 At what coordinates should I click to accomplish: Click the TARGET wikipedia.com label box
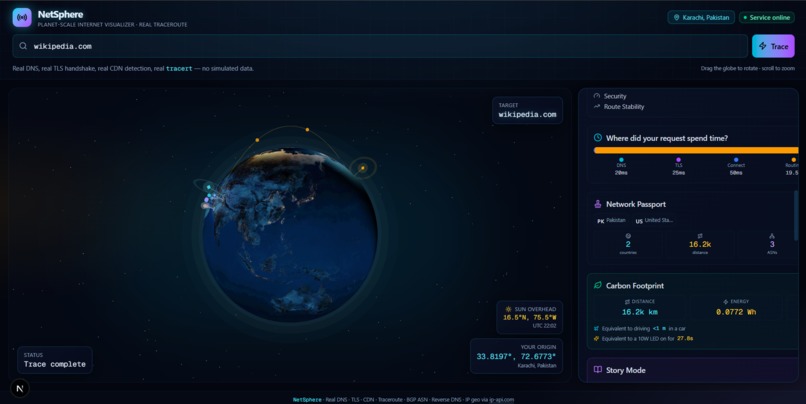click(x=527, y=111)
